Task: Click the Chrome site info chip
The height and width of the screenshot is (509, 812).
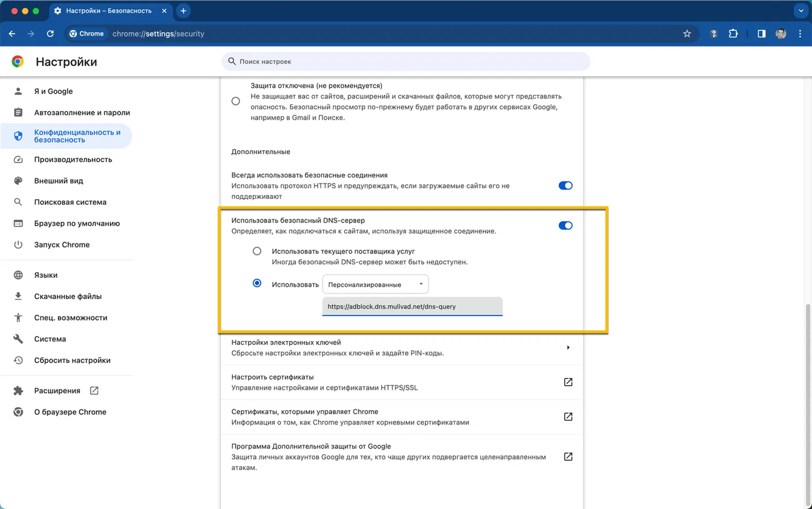Action: click(87, 34)
